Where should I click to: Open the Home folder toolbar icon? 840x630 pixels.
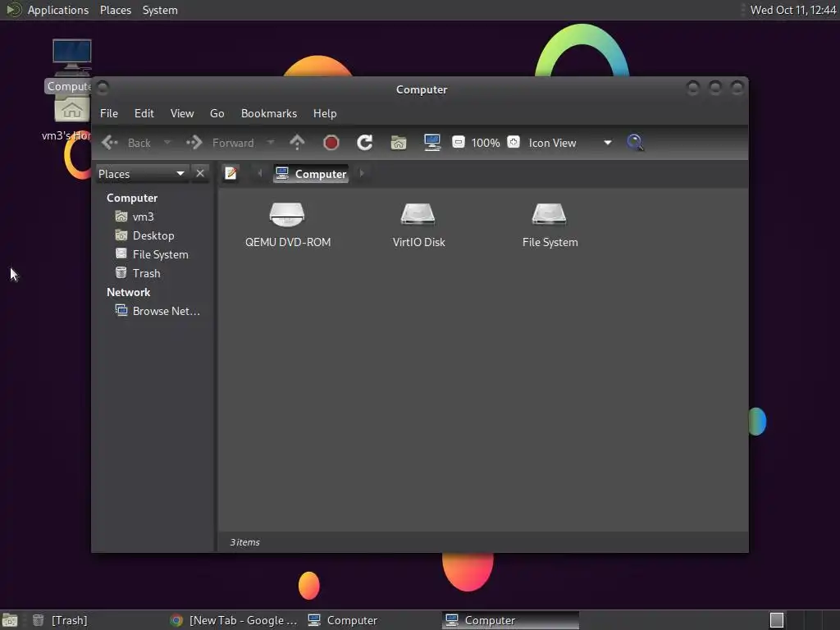pos(399,143)
